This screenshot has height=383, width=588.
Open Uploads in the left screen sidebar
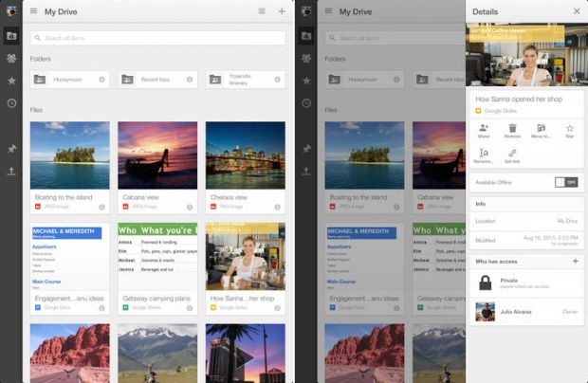(11, 172)
